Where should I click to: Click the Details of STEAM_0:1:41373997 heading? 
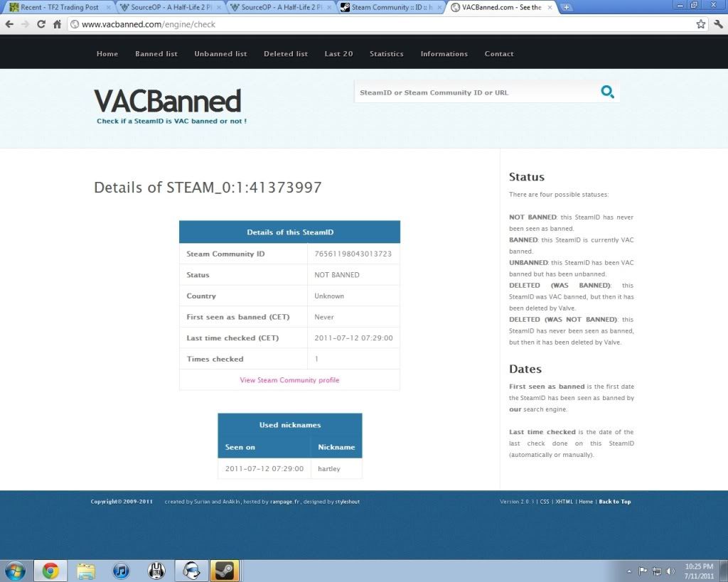pos(208,188)
